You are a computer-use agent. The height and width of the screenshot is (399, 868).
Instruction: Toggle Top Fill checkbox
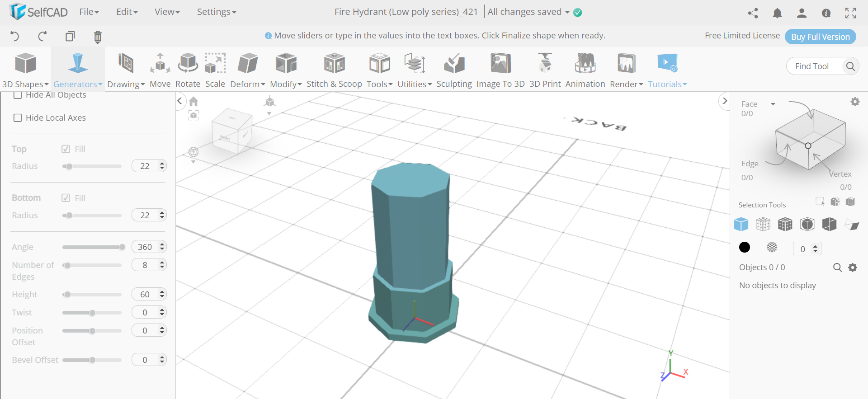[66, 149]
